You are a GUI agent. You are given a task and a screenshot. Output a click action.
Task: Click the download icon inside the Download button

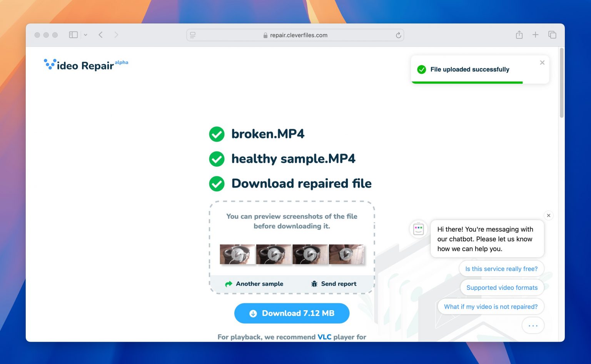tap(253, 313)
